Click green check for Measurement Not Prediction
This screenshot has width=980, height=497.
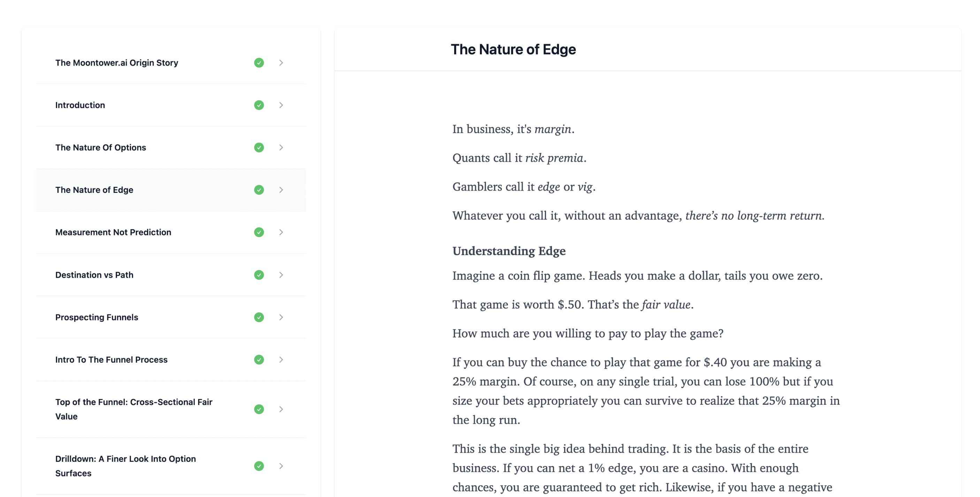click(x=259, y=232)
